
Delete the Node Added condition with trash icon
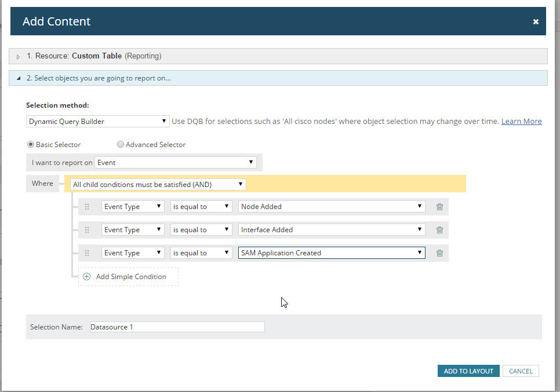(439, 207)
